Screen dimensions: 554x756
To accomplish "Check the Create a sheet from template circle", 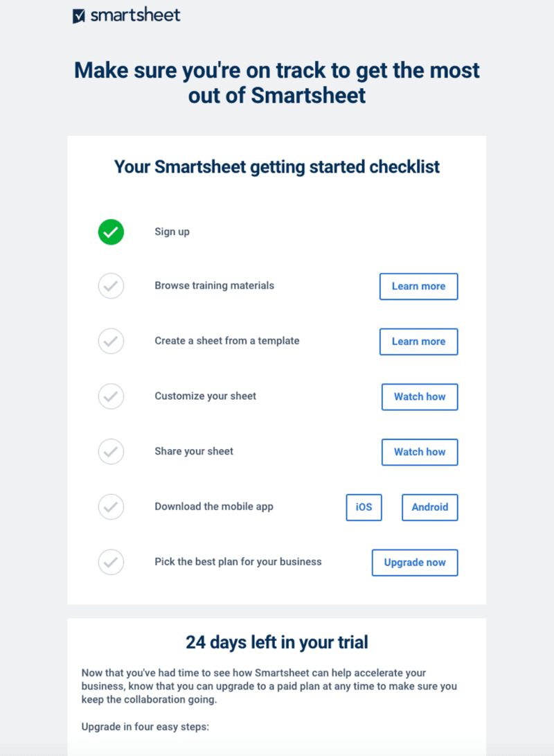I will (x=111, y=341).
